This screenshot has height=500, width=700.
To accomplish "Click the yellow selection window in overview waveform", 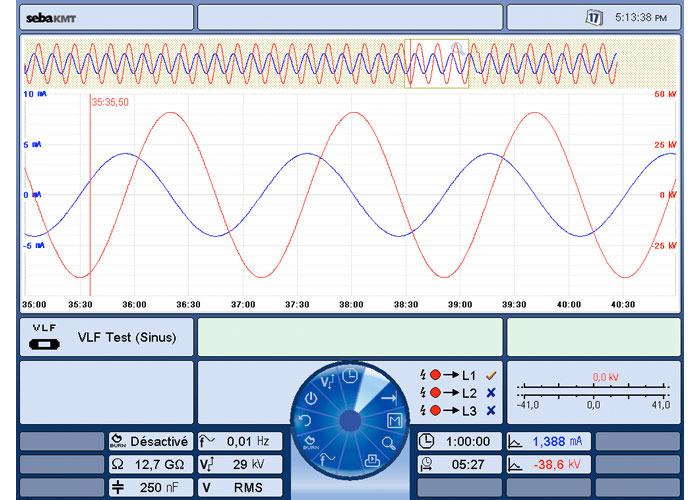I will point(436,64).
